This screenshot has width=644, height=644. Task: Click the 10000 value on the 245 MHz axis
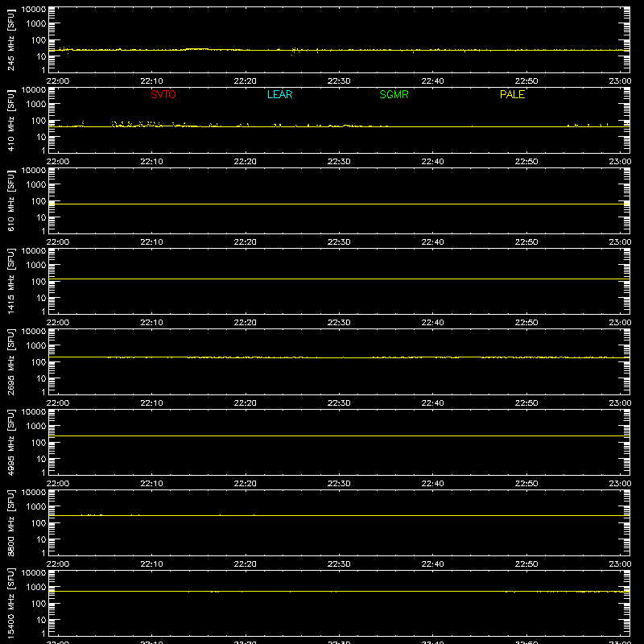(x=34, y=10)
